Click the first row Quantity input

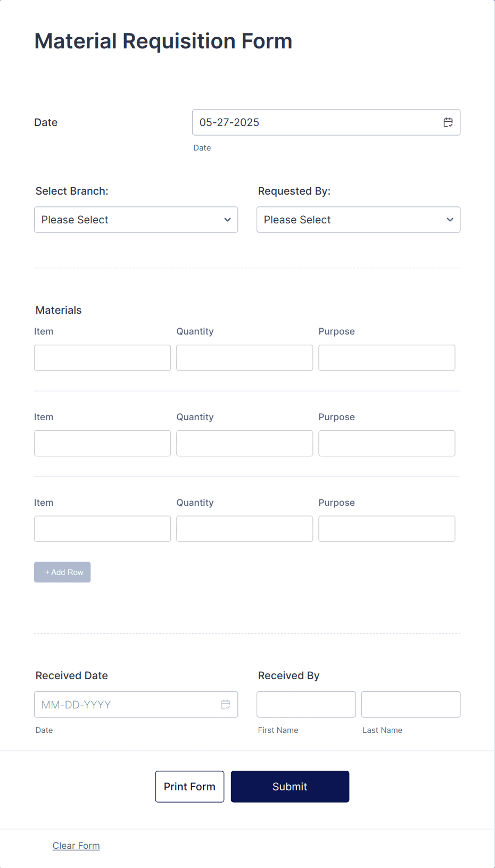244,357
